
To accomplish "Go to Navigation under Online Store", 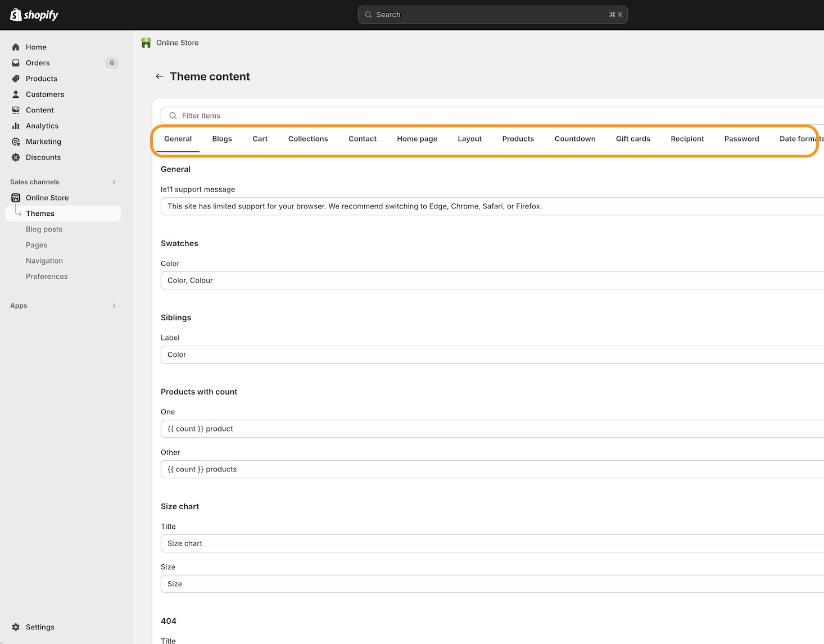I will [44, 261].
